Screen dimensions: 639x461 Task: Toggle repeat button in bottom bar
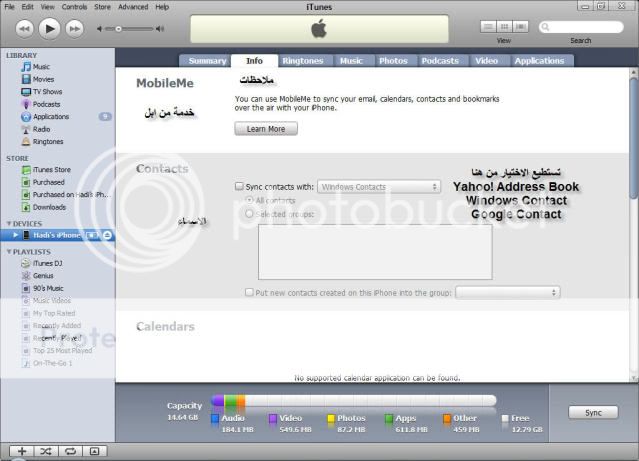point(70,451)
